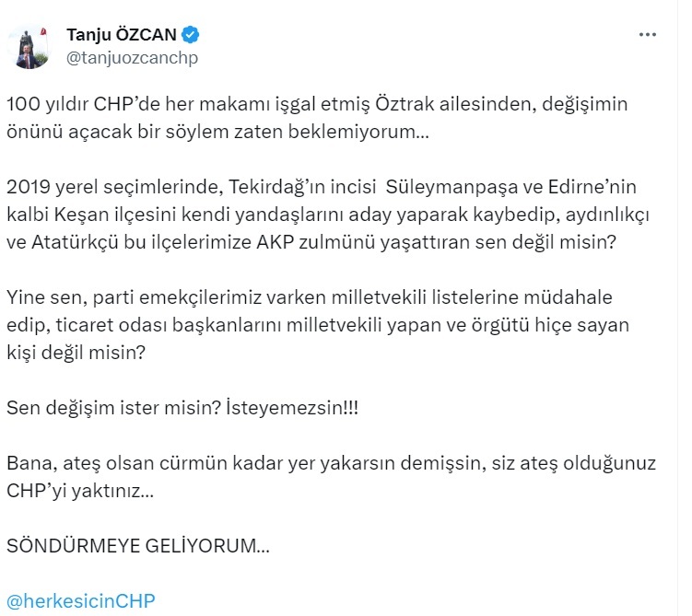
Task: Click the phrase 'CHP'yi yaktınız...'
Action: (80, 491)
